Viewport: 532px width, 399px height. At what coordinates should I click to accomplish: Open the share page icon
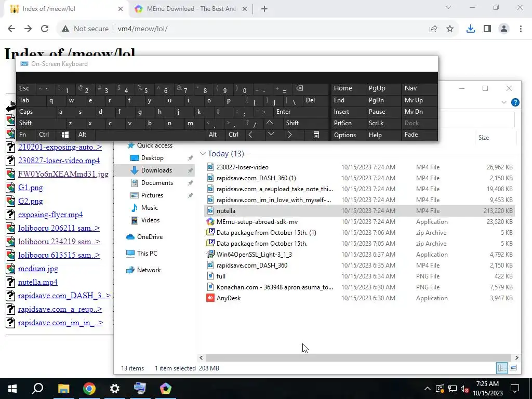pyautogui.click(x=433, y=29)
